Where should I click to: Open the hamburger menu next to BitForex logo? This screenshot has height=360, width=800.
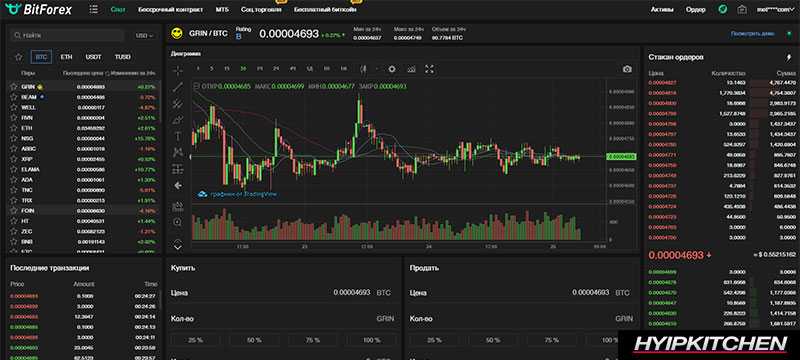[93, 9]
